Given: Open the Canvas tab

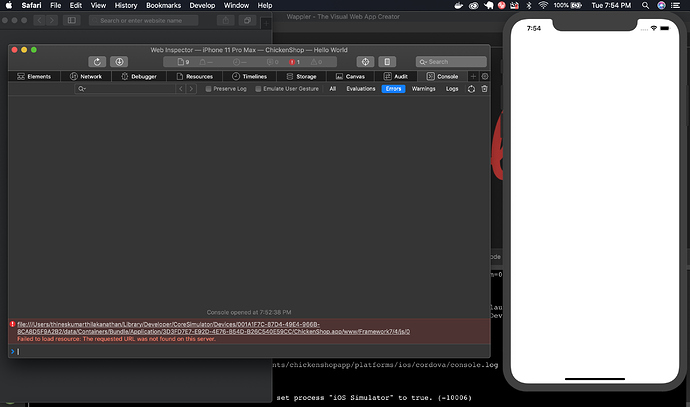Looking at the screenshot, I should (x=350, y=77).
